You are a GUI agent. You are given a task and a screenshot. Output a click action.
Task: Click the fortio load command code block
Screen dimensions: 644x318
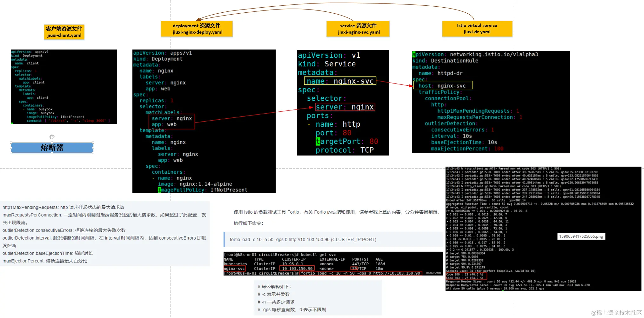click(333, 240)
